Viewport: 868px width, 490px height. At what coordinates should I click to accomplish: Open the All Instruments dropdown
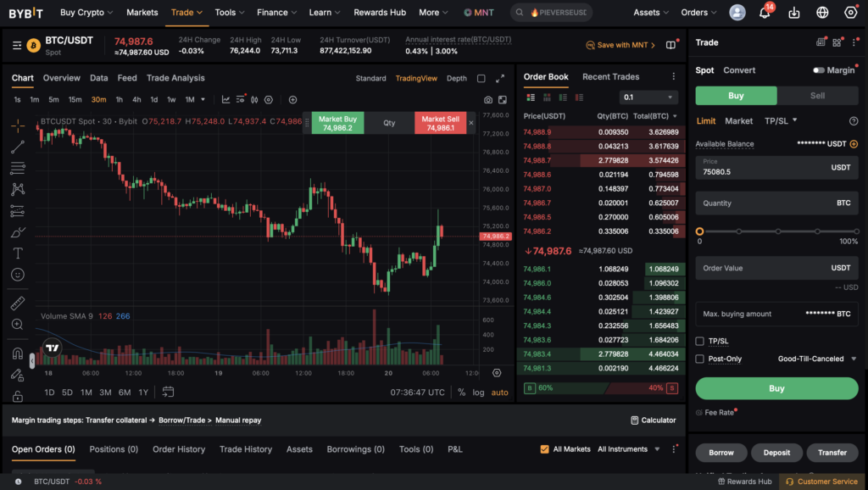coord(627,449)
